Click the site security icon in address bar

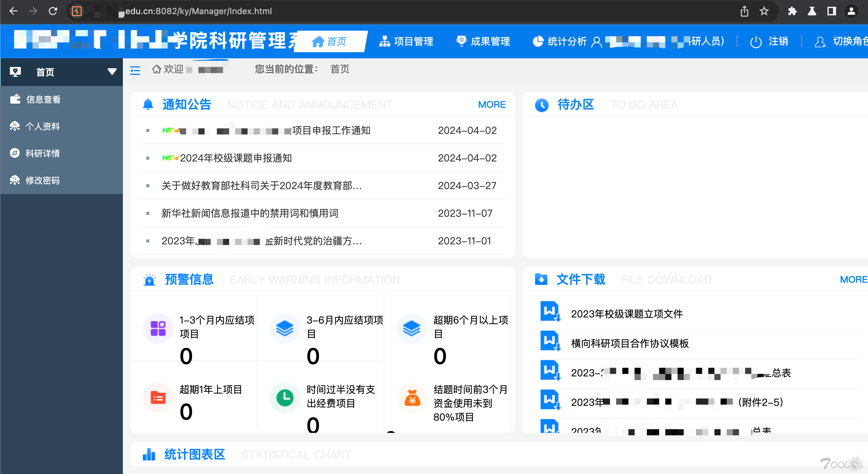[x=77, y=11]
